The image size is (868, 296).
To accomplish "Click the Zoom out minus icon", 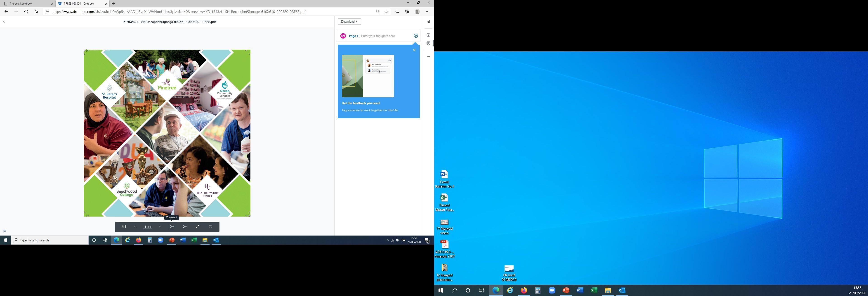I will [x=172, y=226].
